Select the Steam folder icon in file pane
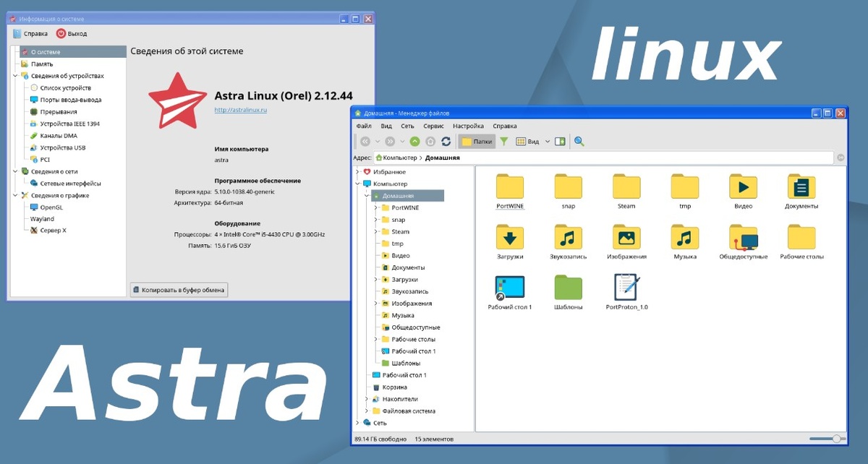868x464 pixels. 626,186
